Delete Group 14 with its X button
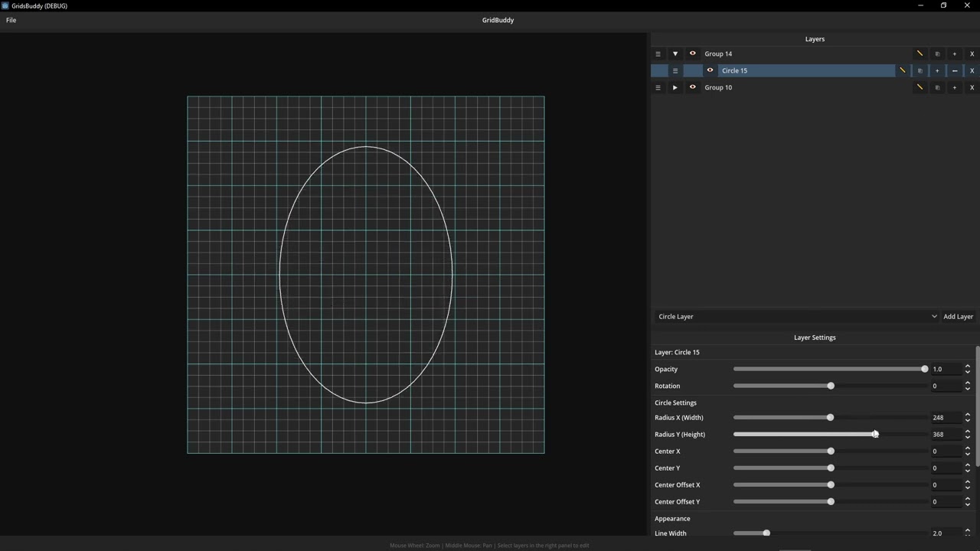The width and height of the screenshot is (980, 551). click(x=972, y=54)
